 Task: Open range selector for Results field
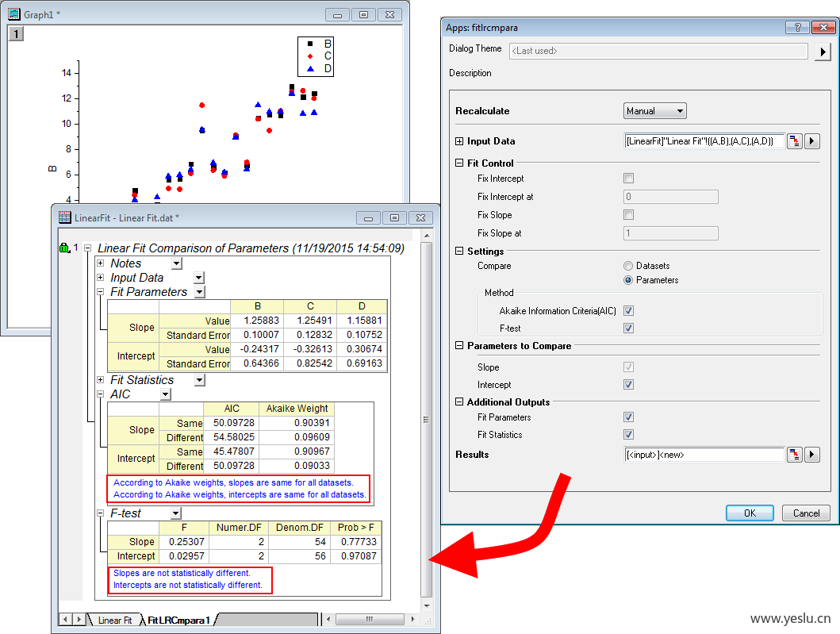point(795,455)
